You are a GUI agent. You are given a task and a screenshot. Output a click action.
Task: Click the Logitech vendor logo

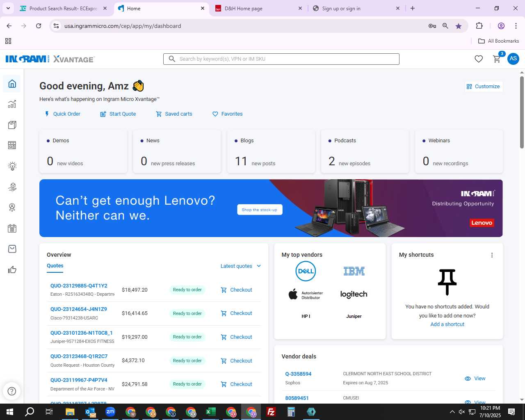[354, 294]
